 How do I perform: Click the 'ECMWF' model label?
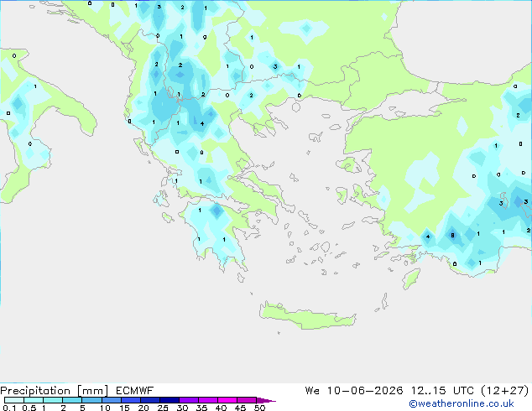tap(135, 391)
